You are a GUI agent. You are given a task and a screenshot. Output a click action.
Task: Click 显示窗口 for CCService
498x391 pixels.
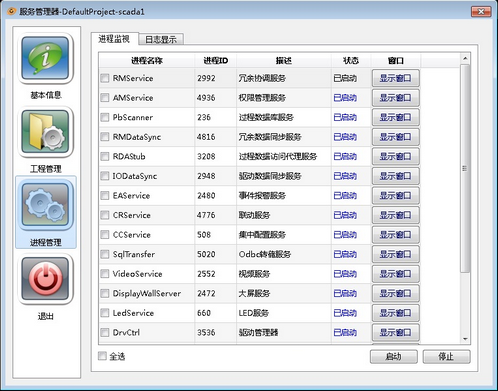tap(395, 235)
